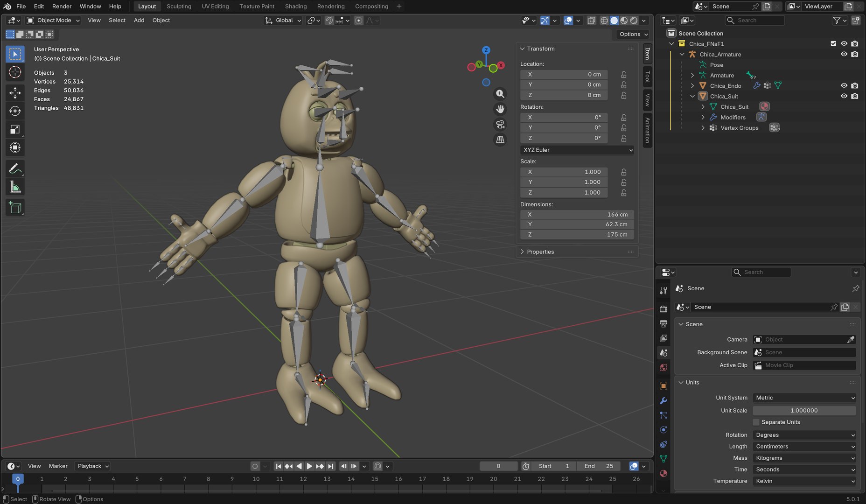The image size is (866, 504).
Task: Click the Unit Scale 1.000000 slider
Action: click(x=804, y=410)
